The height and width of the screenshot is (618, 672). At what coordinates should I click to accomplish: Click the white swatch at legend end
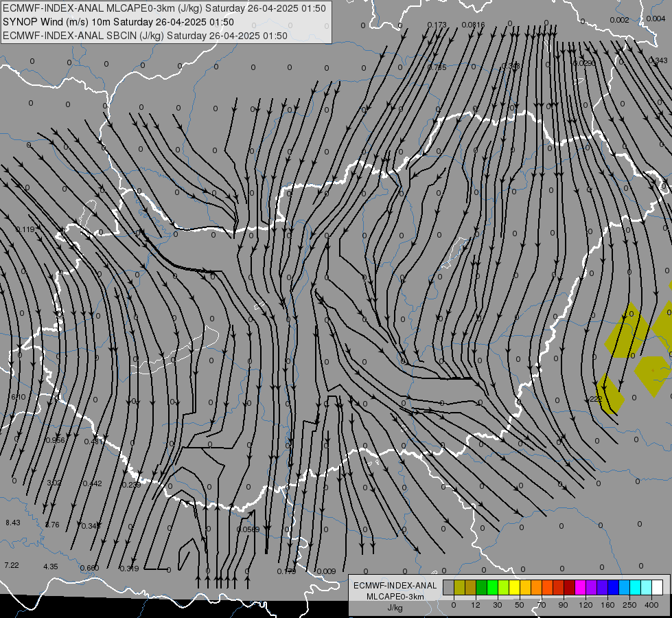[x=657, y=587]
